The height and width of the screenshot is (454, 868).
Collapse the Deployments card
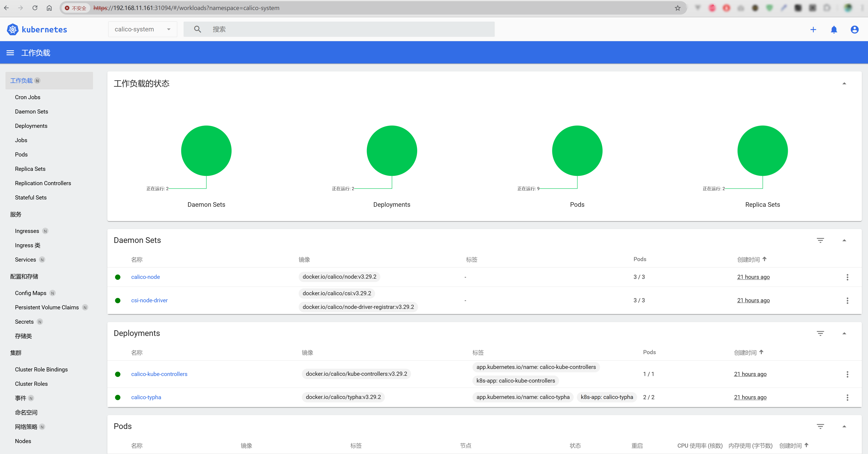(x=844, y=333)
